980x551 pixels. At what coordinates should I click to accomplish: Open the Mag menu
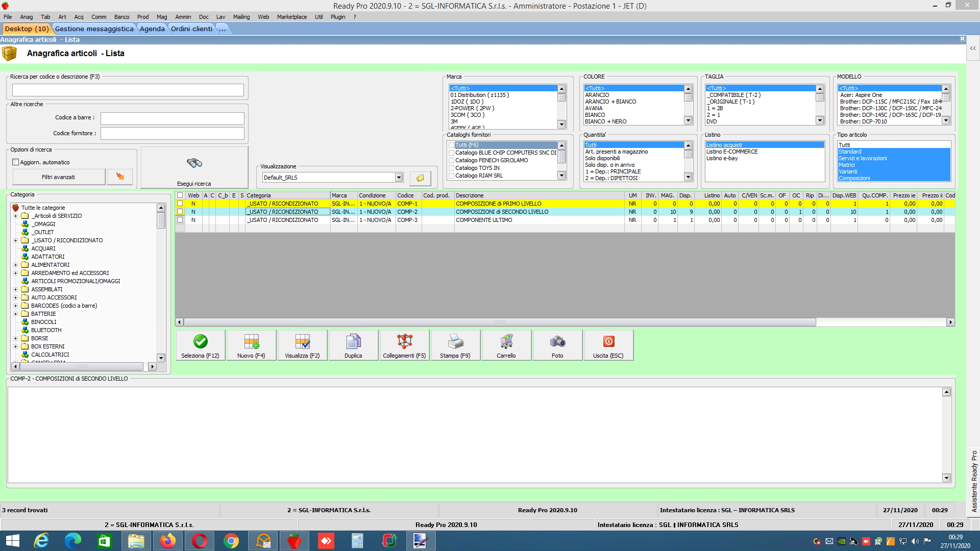click(162, 17)
